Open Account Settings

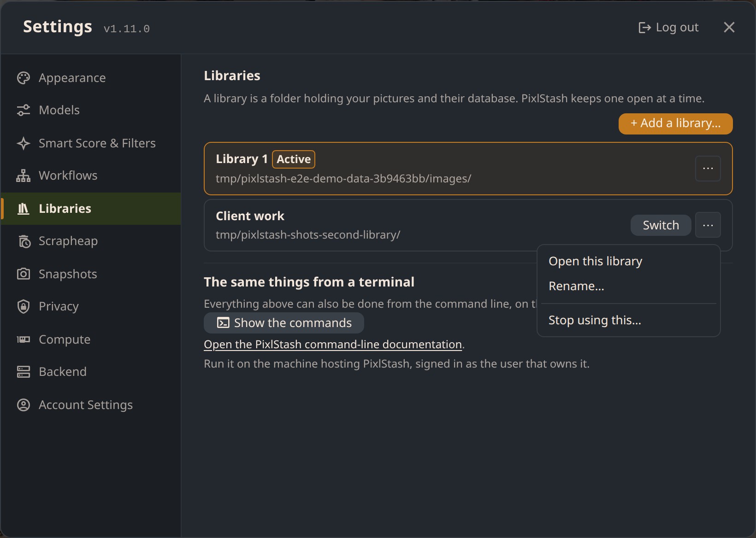click(x=91, y=405)
